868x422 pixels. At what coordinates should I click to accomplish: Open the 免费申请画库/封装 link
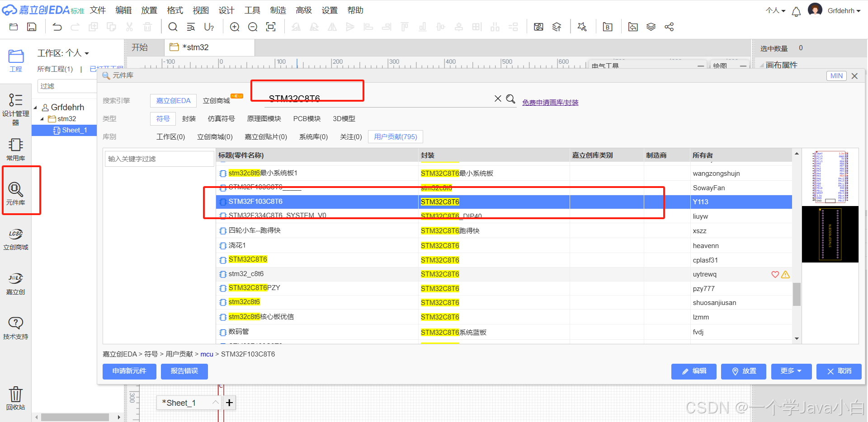(x=550, y=103)
